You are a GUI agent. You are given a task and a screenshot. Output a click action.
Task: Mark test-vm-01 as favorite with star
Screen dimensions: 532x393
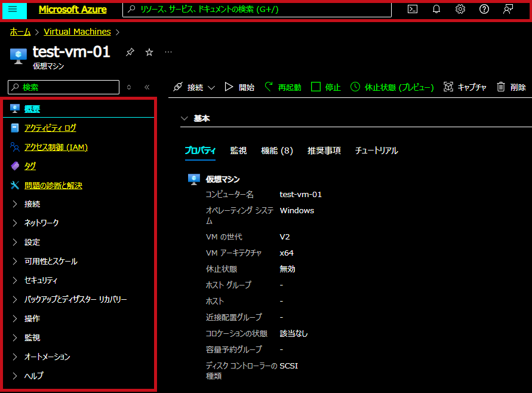149,53
